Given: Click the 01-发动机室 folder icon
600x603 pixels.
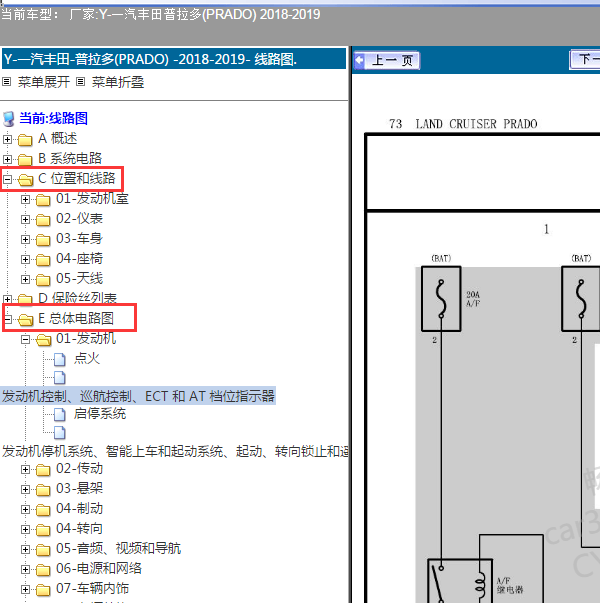Looking at the screenshot, I should pos(43,200).
